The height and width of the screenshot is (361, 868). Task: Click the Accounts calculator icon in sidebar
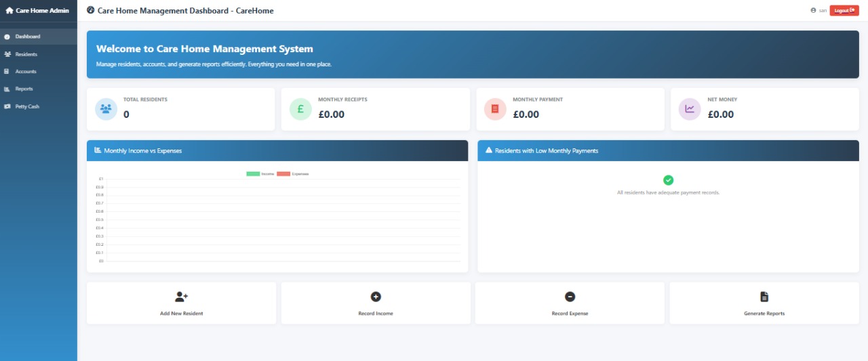click(7, 72)
